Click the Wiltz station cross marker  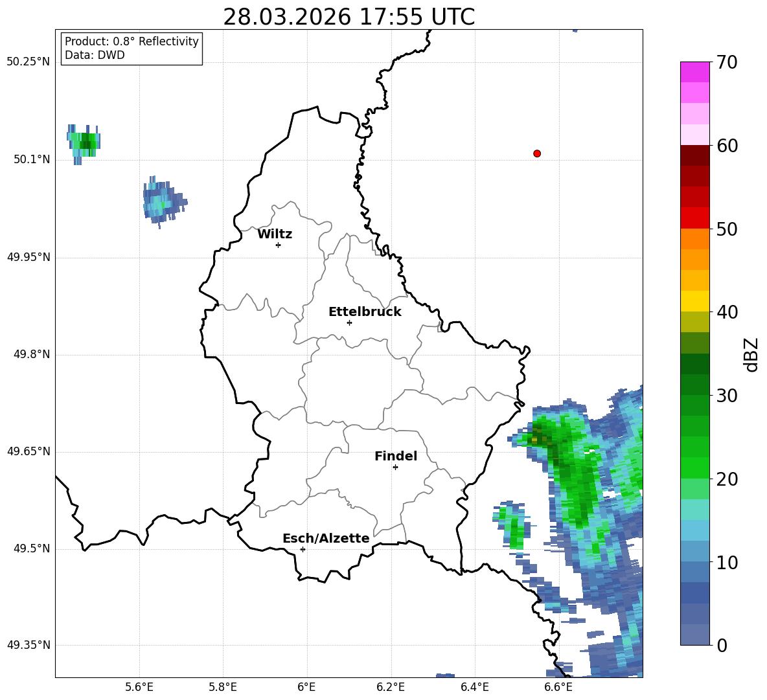279,245
